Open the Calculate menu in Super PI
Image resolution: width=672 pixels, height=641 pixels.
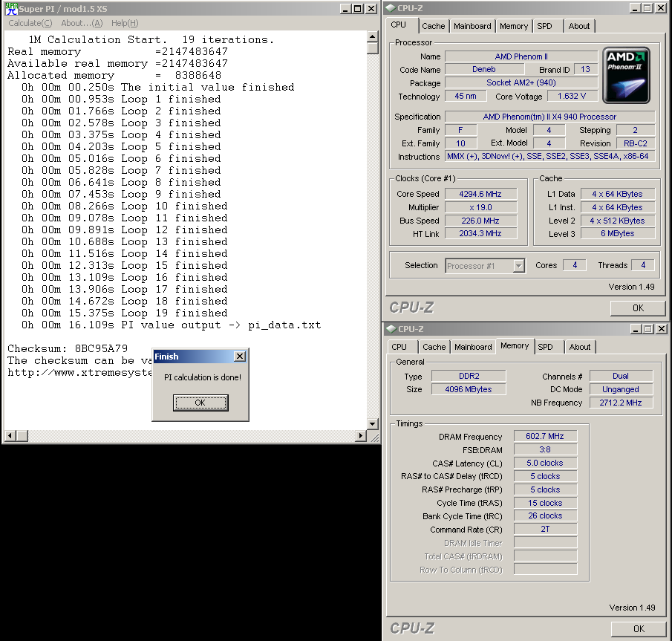pos(30,23)
